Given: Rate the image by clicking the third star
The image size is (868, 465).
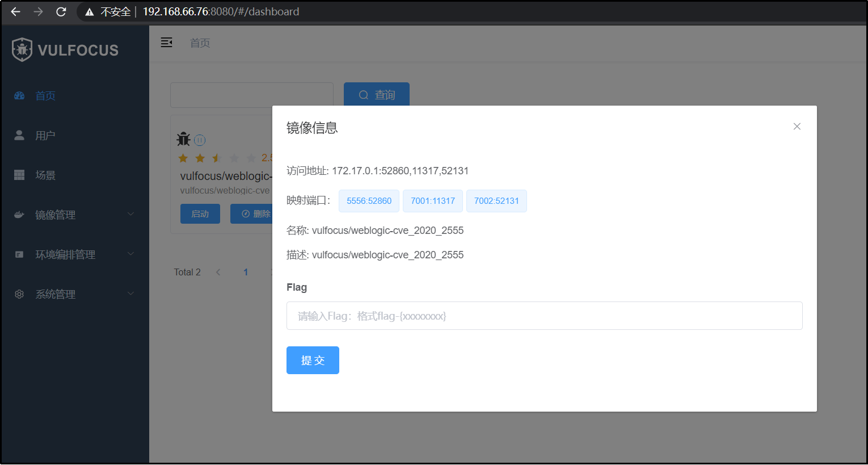Looking at the screenshot, I should point(217,158).
